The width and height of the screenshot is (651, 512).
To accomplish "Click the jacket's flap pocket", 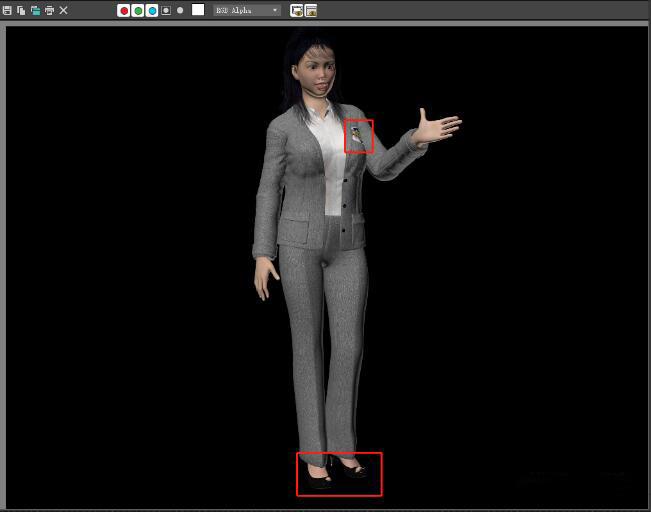I will tap(294, 234).
